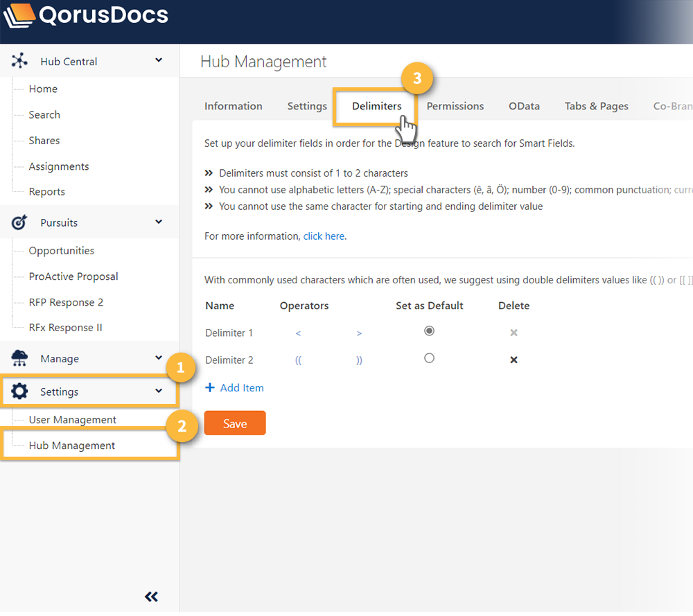Viewport: 693px width, 616px height.
Task: Follow the 'click here' link
Action: click(324, 236)
